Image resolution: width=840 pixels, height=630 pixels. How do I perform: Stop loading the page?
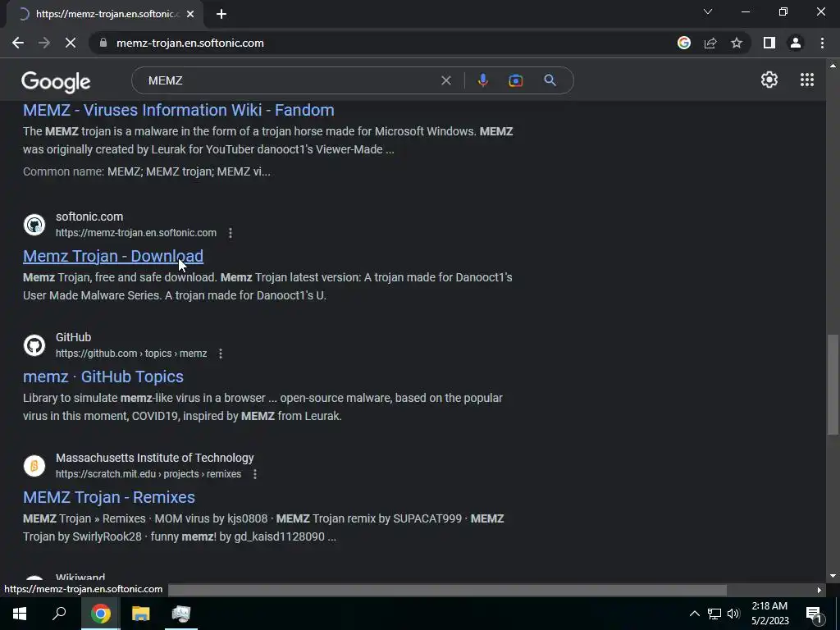(71, 43)
